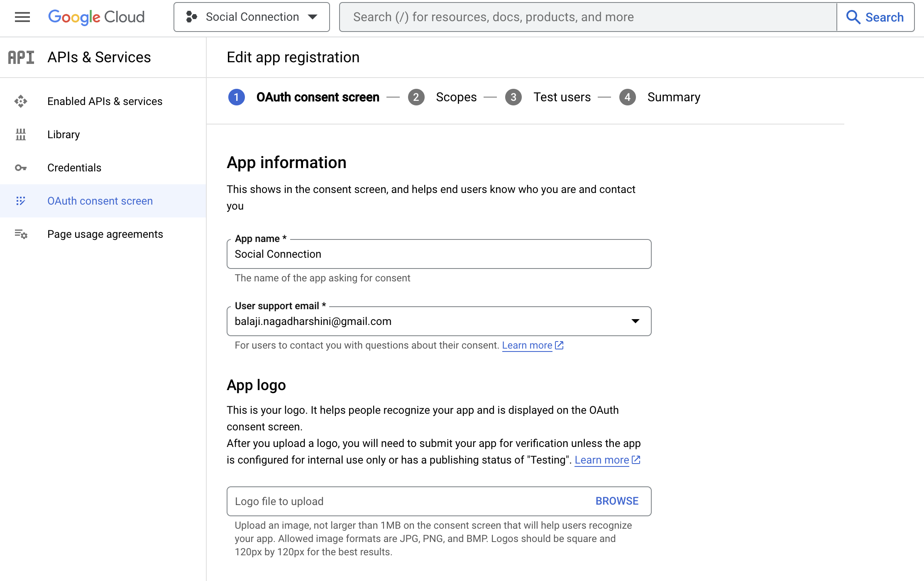The width and height of the screenshot is (924, 581).
Task: Click 'The name of the app asking for consent' hint
Action: (x=323, y=278)
